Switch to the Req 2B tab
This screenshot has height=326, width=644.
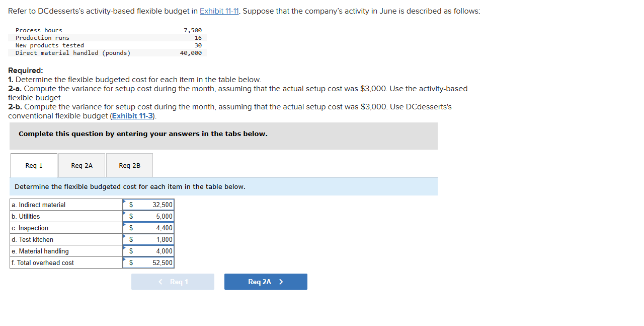point(129,165)
